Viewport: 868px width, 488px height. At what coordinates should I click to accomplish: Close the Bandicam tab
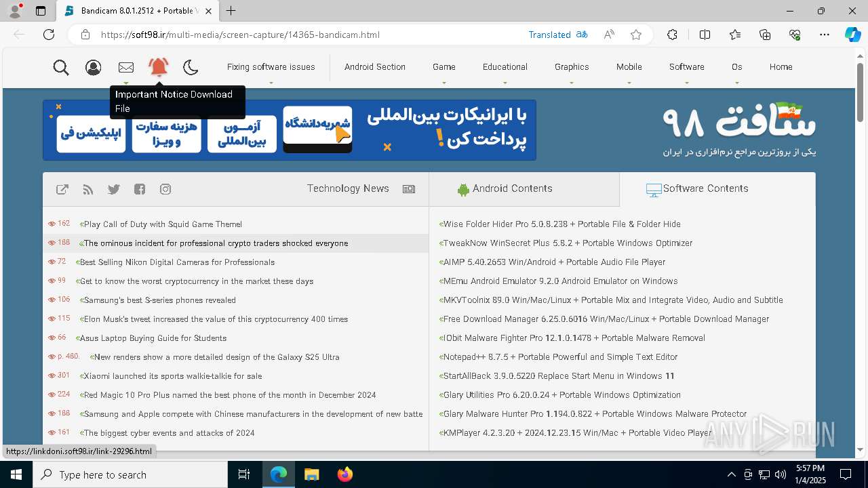[x=209, y=11]
